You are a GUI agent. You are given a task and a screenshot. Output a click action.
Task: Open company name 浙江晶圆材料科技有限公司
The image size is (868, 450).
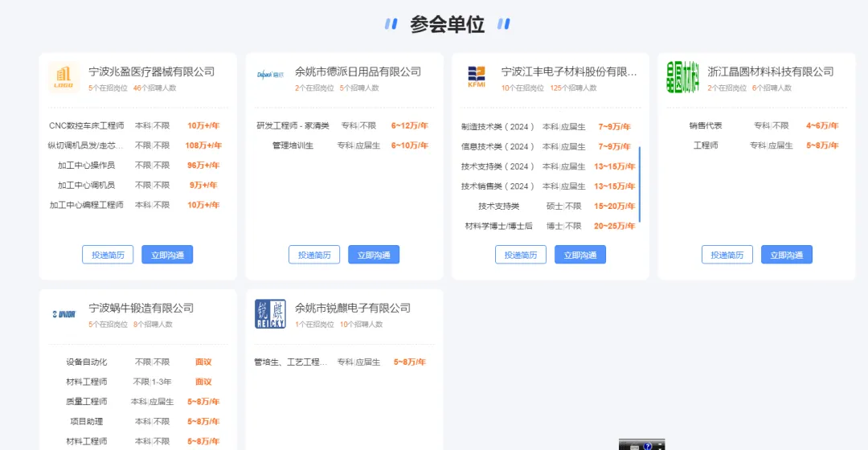[771, 72]
